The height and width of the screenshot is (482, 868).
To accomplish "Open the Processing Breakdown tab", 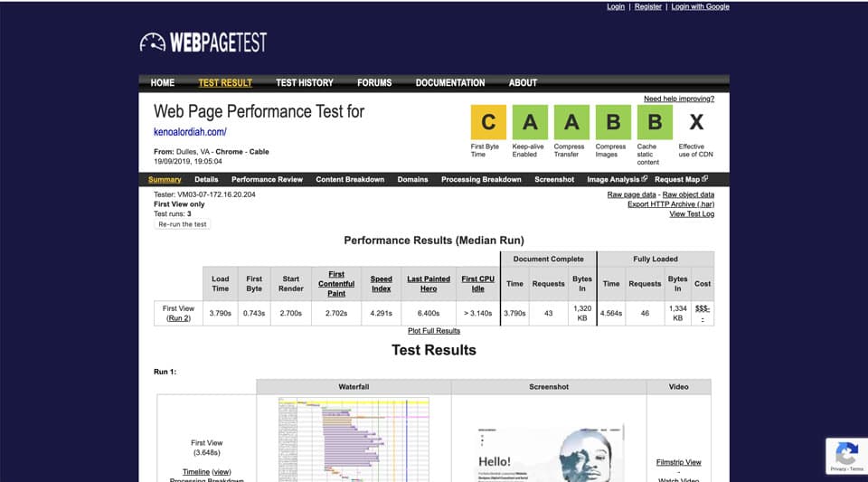I will 481,179.
